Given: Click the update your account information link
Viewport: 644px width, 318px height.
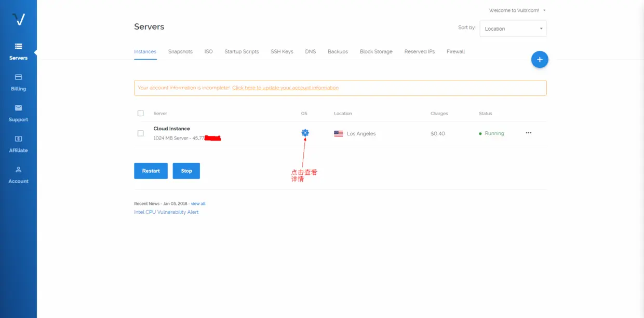Looking at the screenshot, I should (285, 88).
